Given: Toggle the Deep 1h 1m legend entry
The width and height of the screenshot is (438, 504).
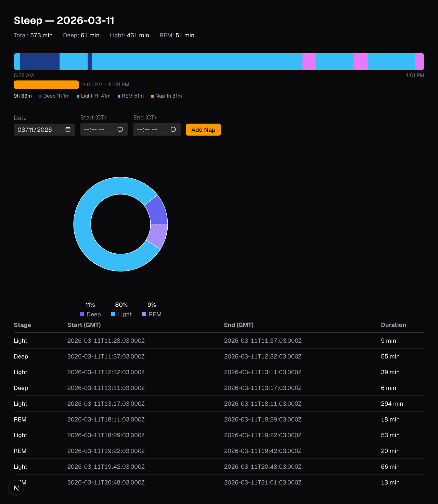Looking at the screenshot, I should [x=54, y=96].
